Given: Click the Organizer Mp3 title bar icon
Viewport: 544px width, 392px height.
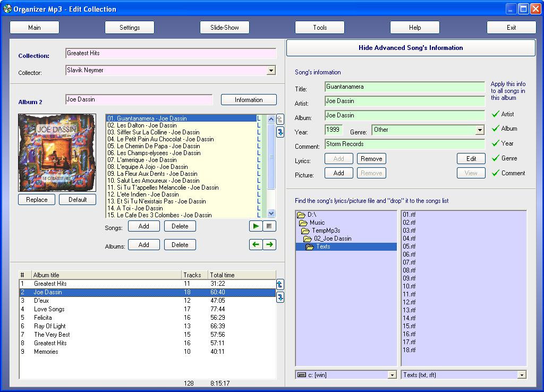Looking at the screenshot, I should click(7, 8).
